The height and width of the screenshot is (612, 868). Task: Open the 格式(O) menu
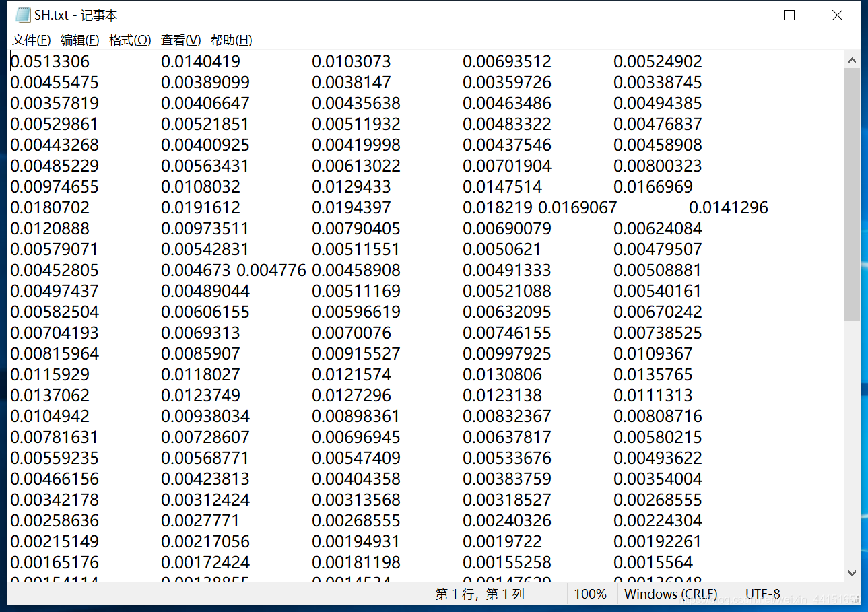tap(130, 40)
